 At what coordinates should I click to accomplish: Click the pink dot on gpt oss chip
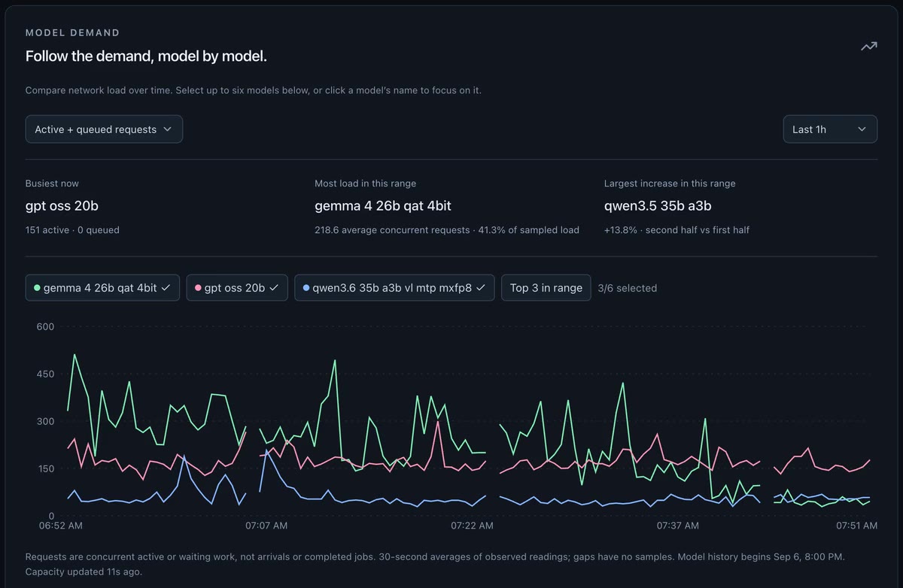(x=198, y=288)
